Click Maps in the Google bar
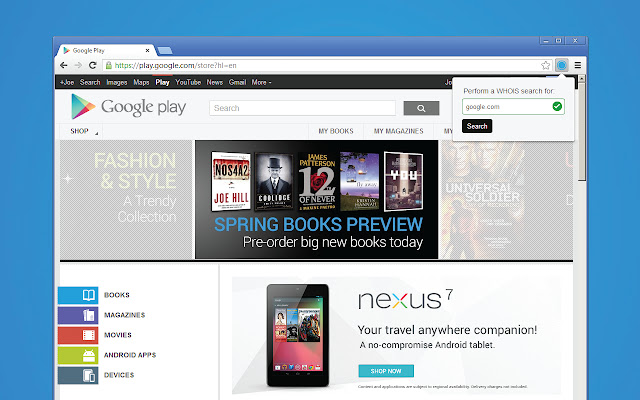Viewport: 640px width, 400px height. tap(141, 82)
